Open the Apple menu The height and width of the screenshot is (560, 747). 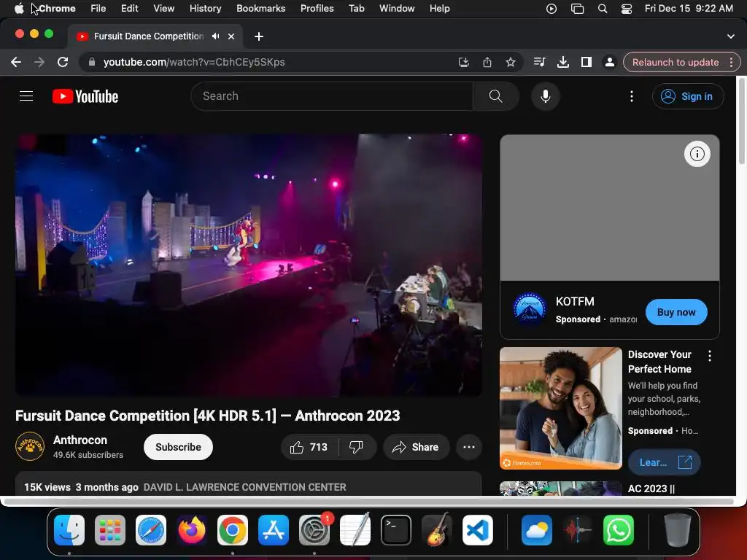click(x=18, y=9)
